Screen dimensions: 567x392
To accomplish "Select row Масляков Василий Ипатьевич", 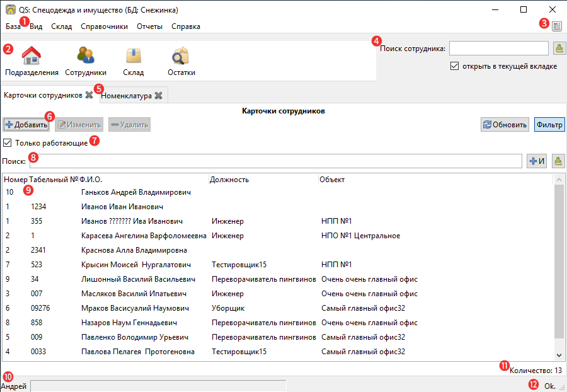I will [x=278, y=293].
